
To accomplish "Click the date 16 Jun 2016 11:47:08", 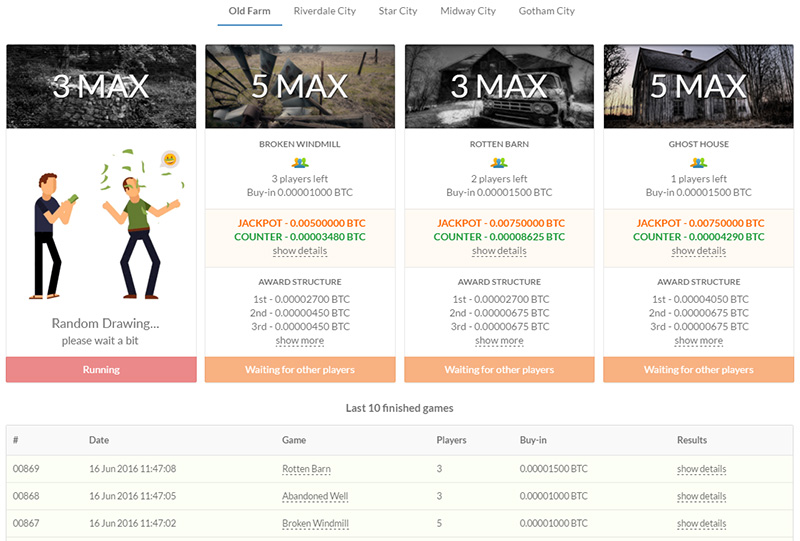I will click(133, 469).
